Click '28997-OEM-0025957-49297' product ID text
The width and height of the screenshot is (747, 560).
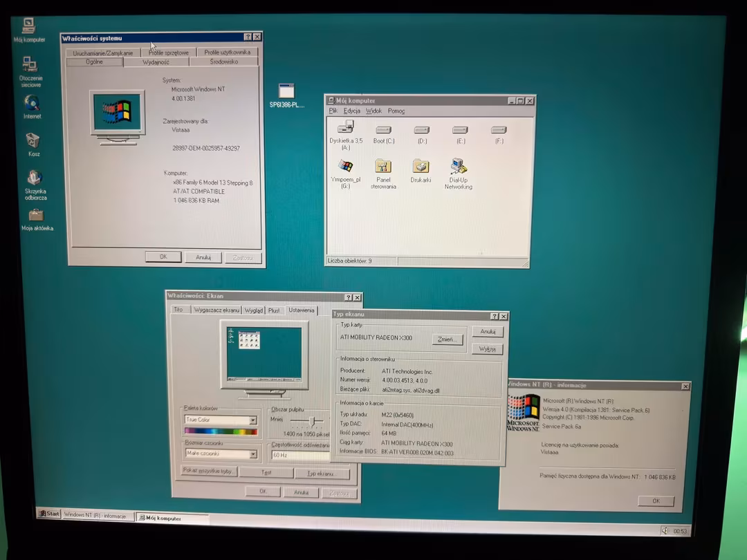coord(206,148)
